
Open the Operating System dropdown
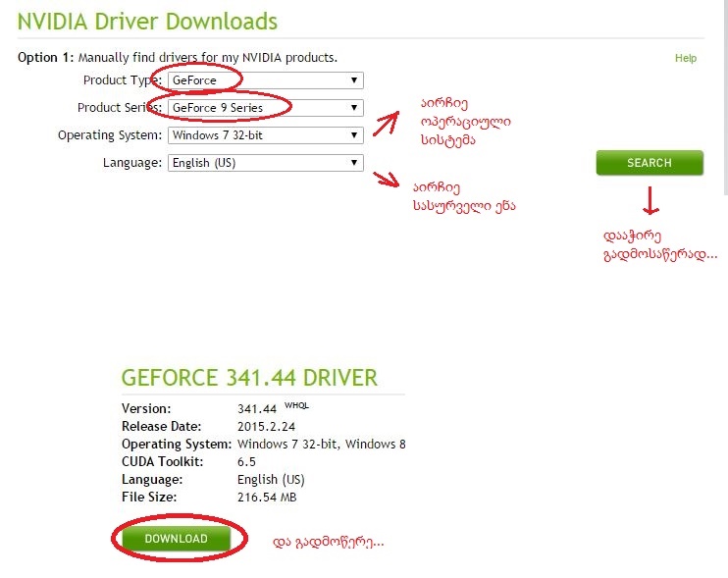(266, 135)
